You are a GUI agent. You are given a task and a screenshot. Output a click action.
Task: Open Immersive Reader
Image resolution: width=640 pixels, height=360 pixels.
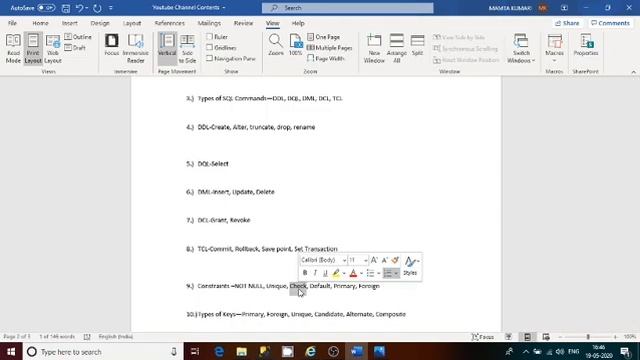pos(136,49)
